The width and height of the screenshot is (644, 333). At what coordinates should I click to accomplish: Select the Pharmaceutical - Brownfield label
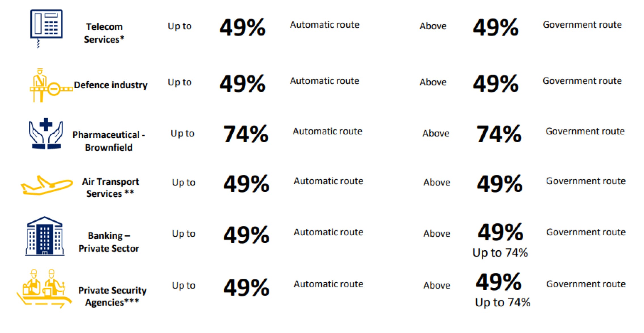pyautogui.click(x=109, y=141)
